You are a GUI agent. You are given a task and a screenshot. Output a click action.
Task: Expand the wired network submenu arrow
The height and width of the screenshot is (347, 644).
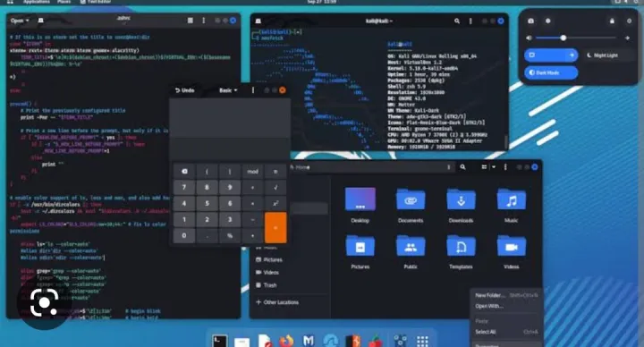572,55
